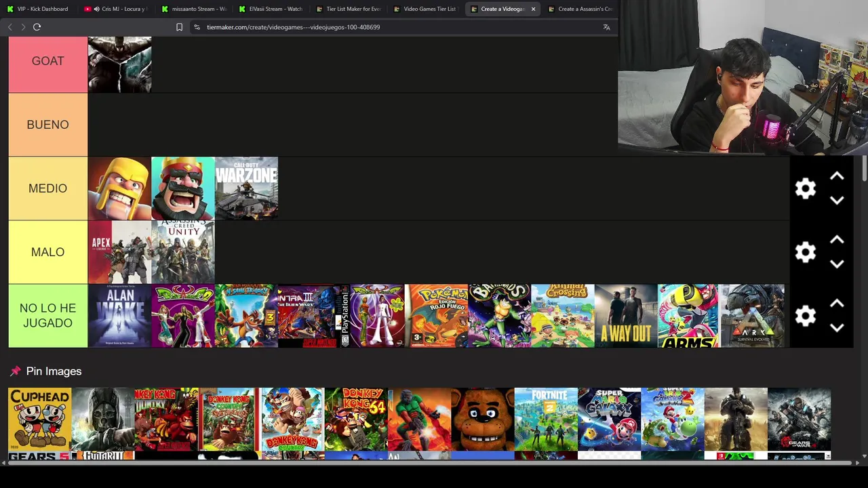Image resolution: width=868 pixels, height=488 pixels.
Task: Select Clash Royale king image
Action: tap(183, 188)
